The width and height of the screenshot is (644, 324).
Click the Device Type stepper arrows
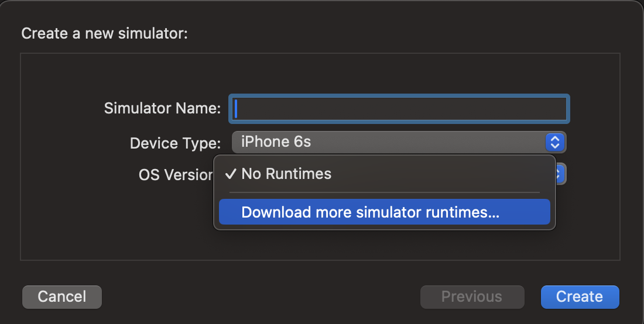(555, 142)
